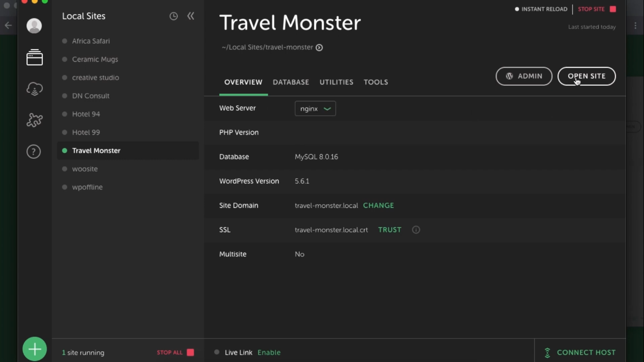Open the Tools tab

[376, 82]
